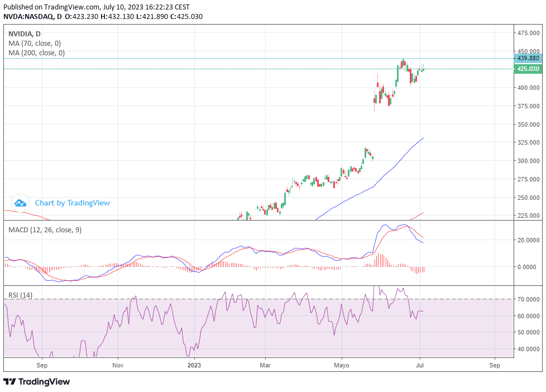Click the RSI (14) indicator label
Screen dimensions: 546x392
point(20,295)
